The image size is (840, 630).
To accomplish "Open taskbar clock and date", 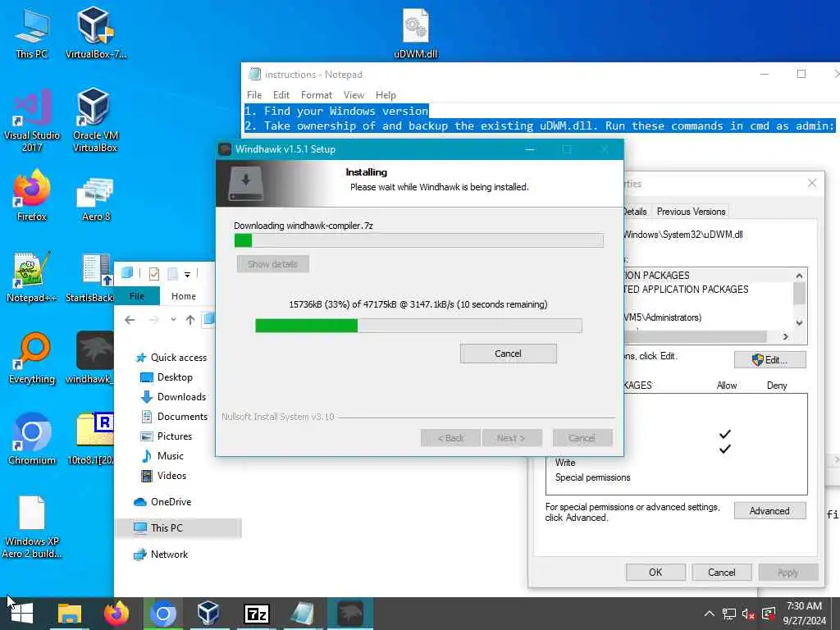I will click(804, 614).
